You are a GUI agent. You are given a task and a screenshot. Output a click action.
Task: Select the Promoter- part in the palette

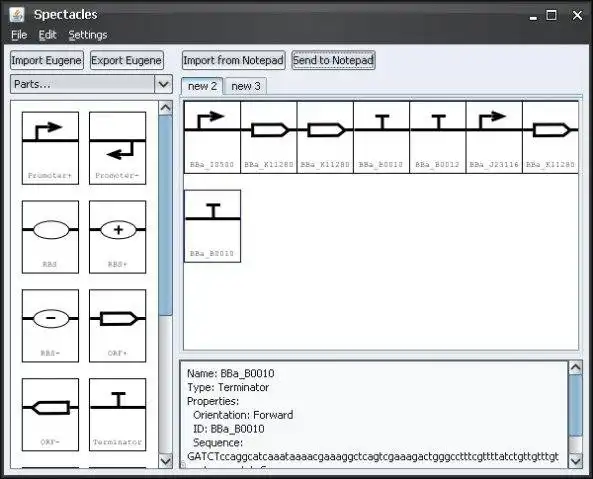tap(118, 148)
